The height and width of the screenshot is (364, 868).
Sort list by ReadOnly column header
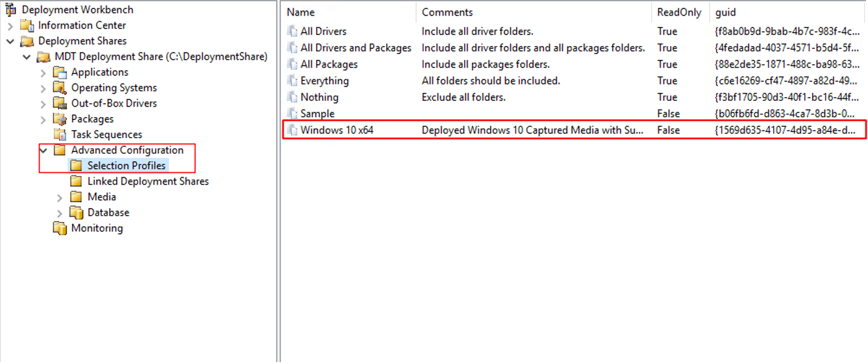pos(680,12)
